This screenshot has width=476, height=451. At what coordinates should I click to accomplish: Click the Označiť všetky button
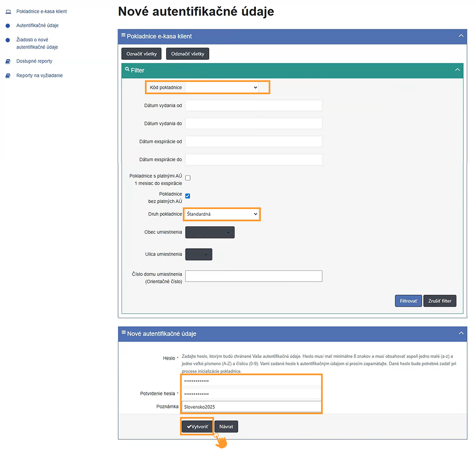pos(142,54)
